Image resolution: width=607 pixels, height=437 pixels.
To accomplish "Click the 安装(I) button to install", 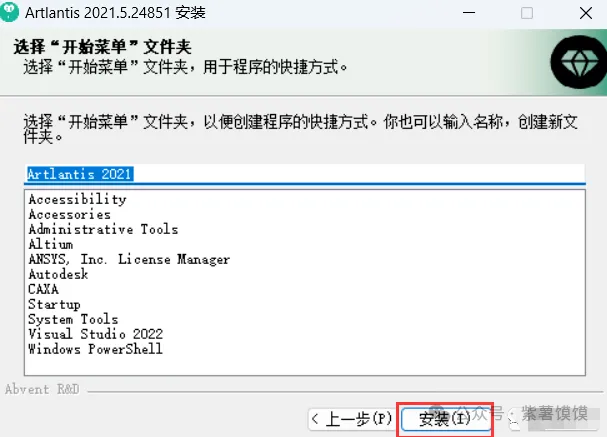I will click(x=444, y=418).
